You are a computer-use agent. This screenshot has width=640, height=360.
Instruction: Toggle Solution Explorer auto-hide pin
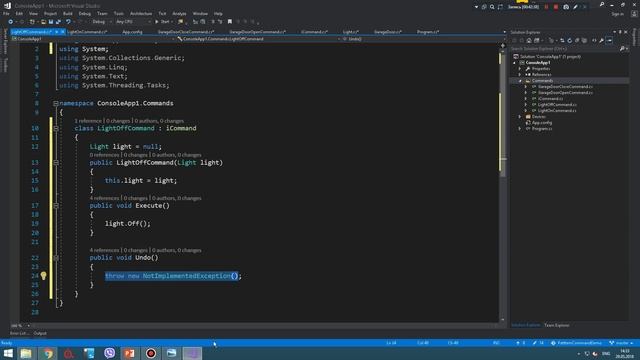click(620, 32)
